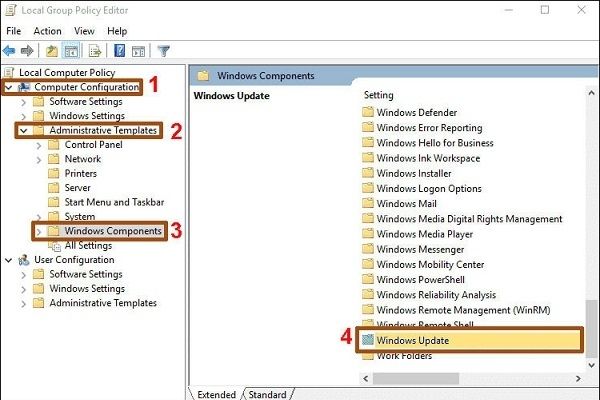Screen dimensions: 600x400
Task: Click the horizontal scrollbar thumb
Action: [416, 379]
